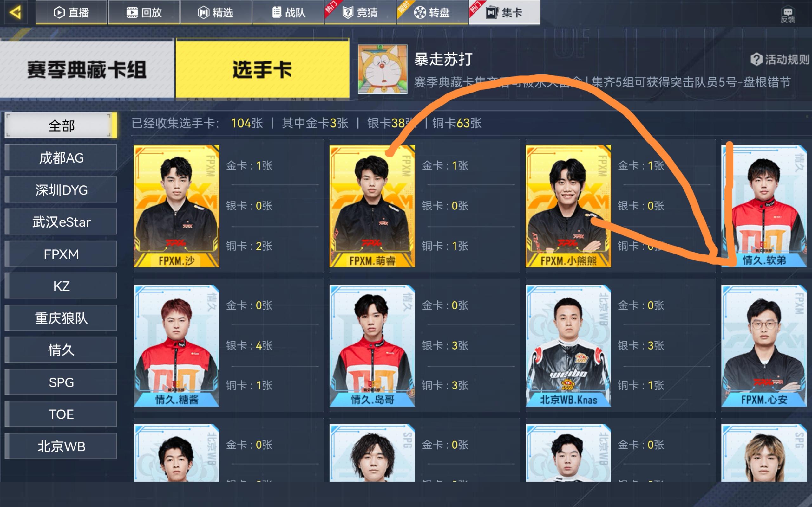Click the yellow back arrow icon
The image size is (812, 507).
(16, 12)
